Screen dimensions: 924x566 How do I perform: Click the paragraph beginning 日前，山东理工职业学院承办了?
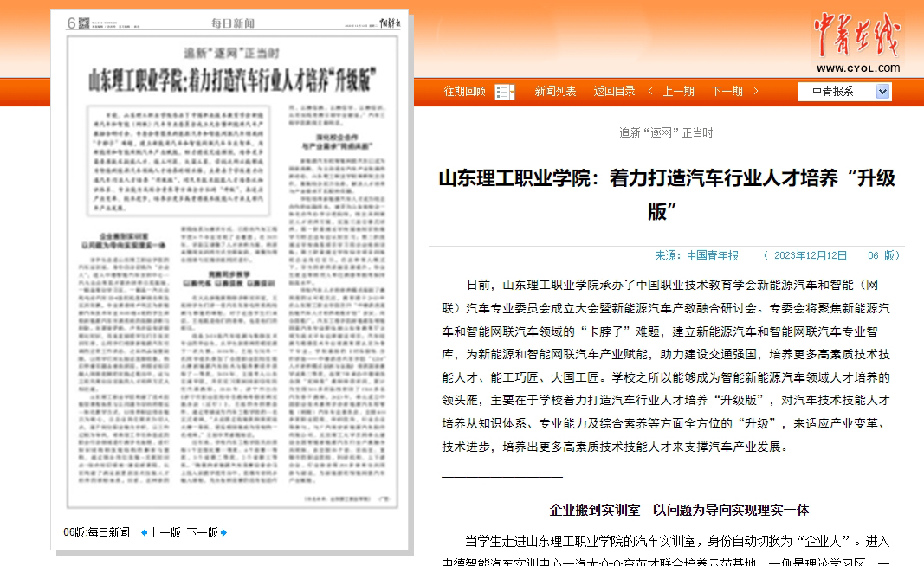(x=666, y=366)
